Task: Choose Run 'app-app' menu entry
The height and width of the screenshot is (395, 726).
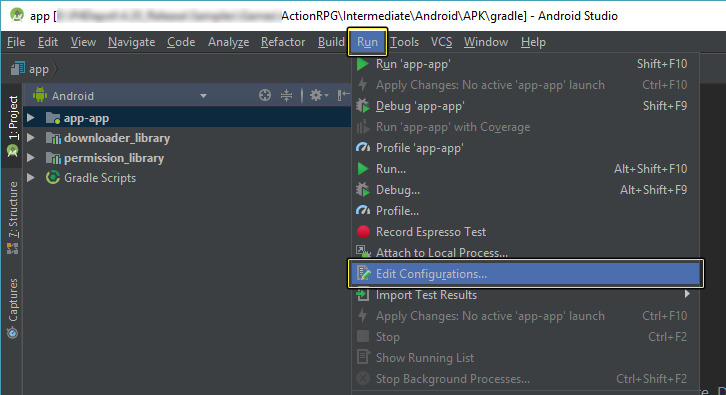Action: 525,64
